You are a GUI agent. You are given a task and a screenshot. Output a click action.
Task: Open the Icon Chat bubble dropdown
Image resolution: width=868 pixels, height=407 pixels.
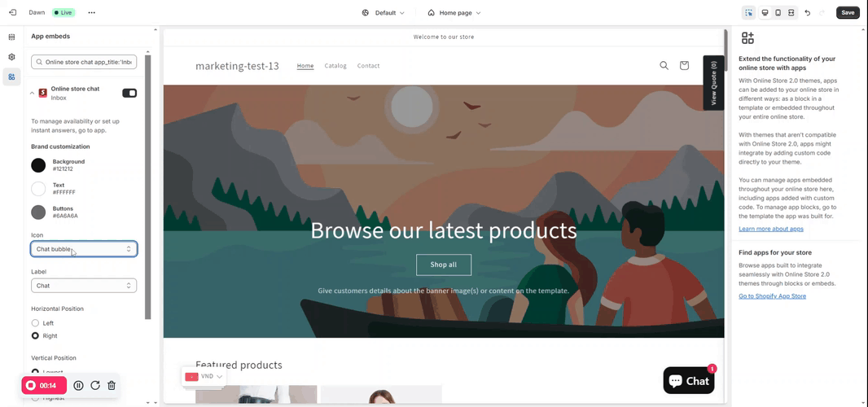point(84,249)
